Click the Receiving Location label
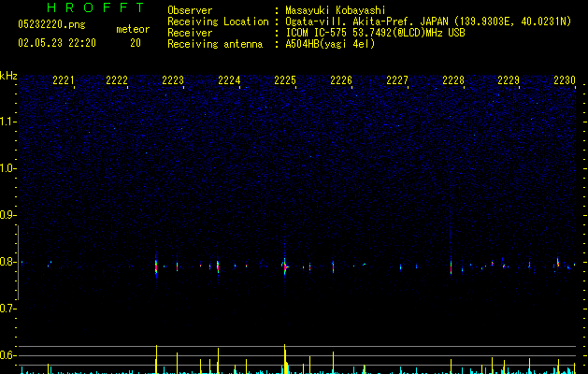The image size is (588, 374). coord(218,22)
